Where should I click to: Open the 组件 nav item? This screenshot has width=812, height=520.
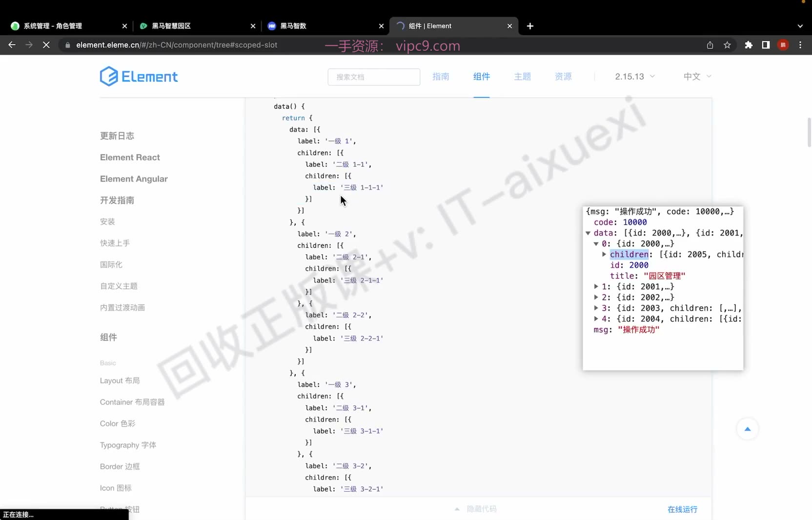click(482, 77)
